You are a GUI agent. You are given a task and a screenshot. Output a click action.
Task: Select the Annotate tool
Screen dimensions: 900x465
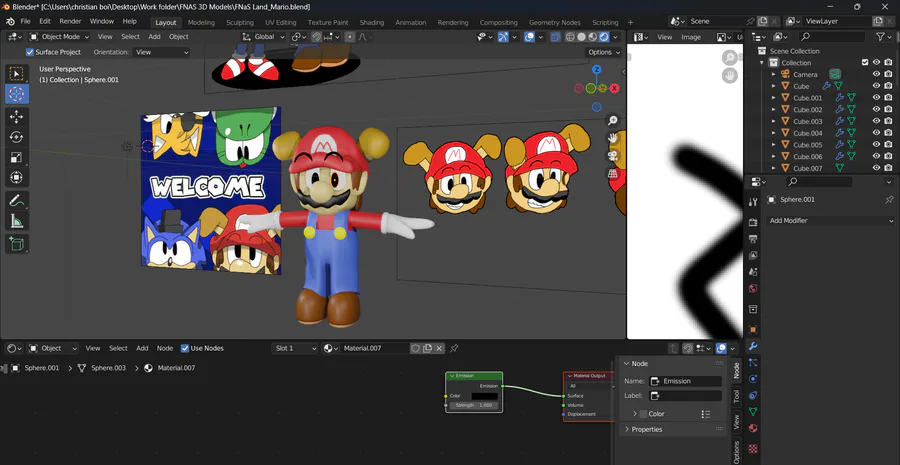pyautogui.click(x=17, y=200)
